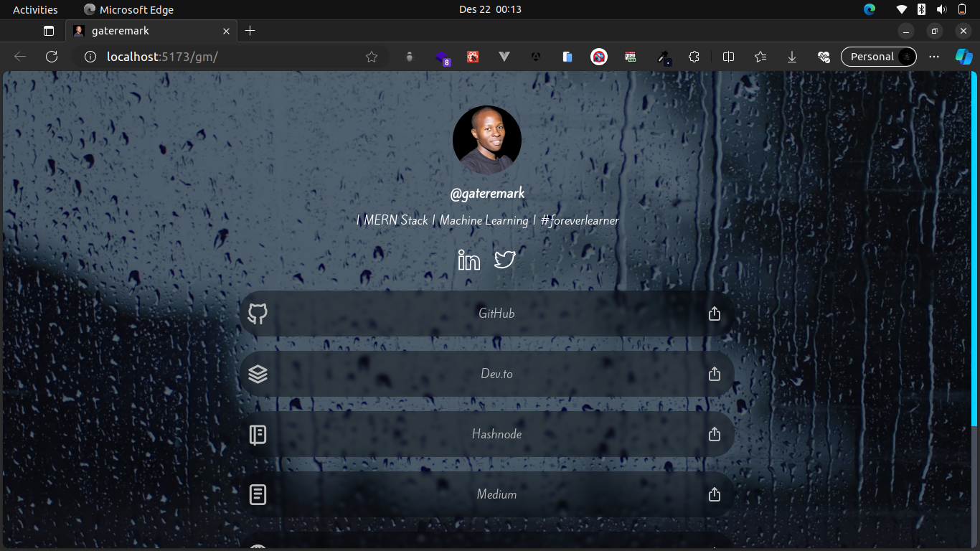Click the Dev.to layers icon

tap(258, 374)
